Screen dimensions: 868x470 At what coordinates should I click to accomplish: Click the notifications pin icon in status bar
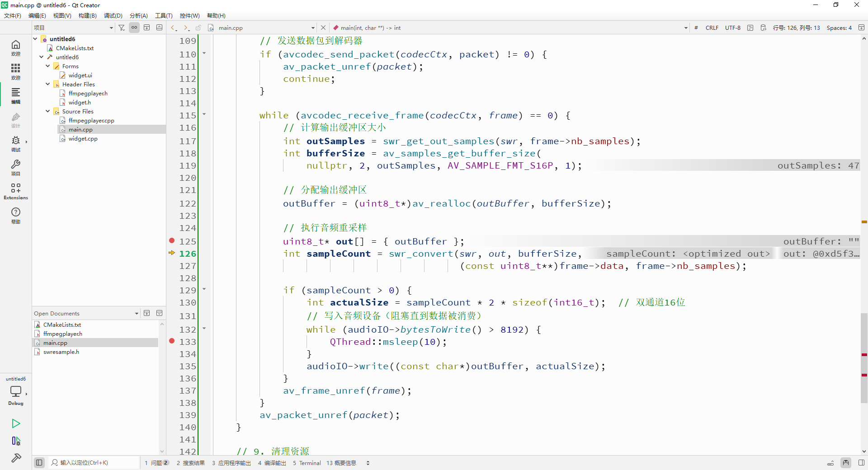846,462
